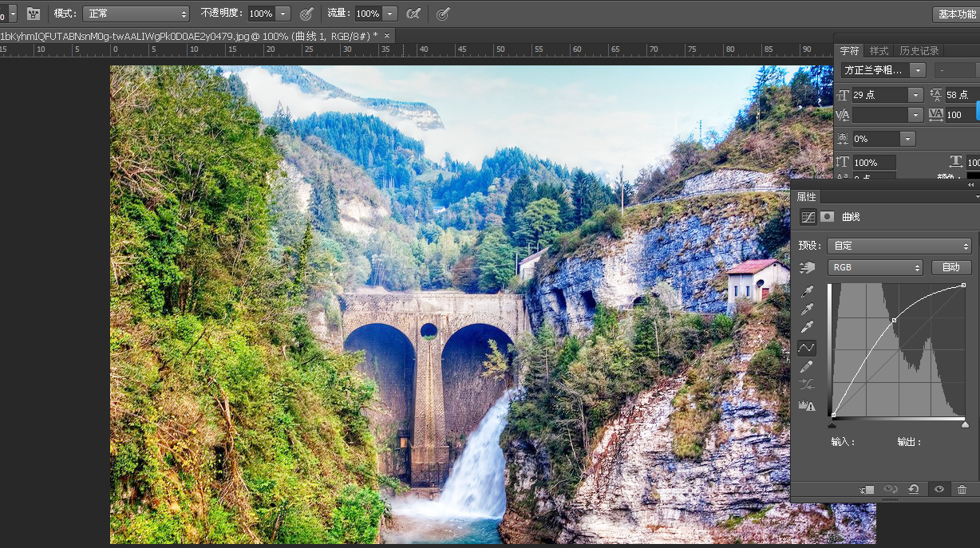Viewport: 980px width, 548px height.
Task: Open the 基本功能 workspace switcher
Action: (955, 14)
